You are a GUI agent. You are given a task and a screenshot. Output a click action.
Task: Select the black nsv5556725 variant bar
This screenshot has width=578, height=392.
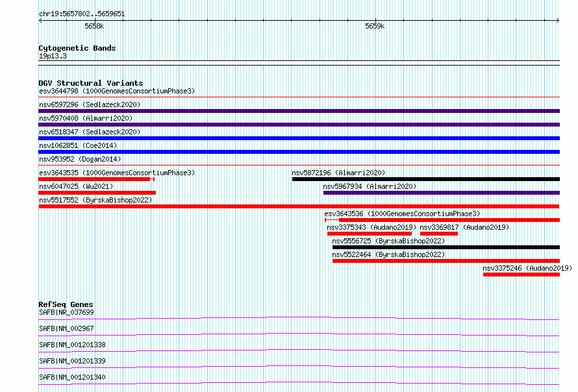click(x=446, y=247)
